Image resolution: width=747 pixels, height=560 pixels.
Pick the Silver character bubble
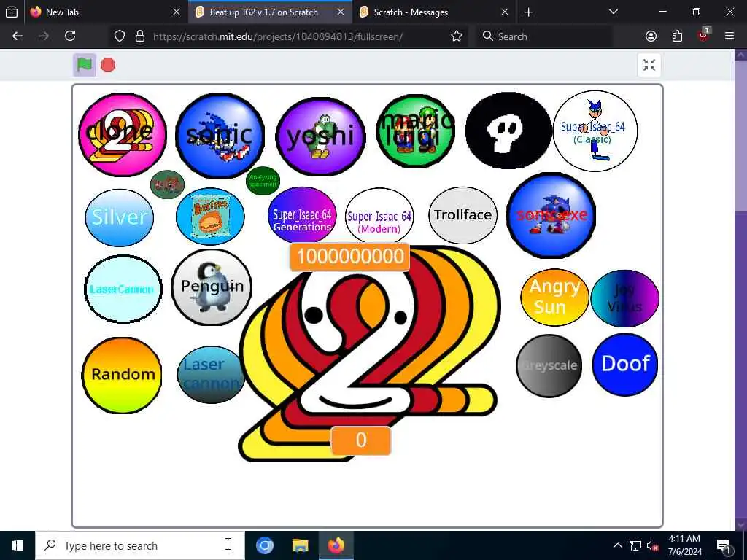119,217
